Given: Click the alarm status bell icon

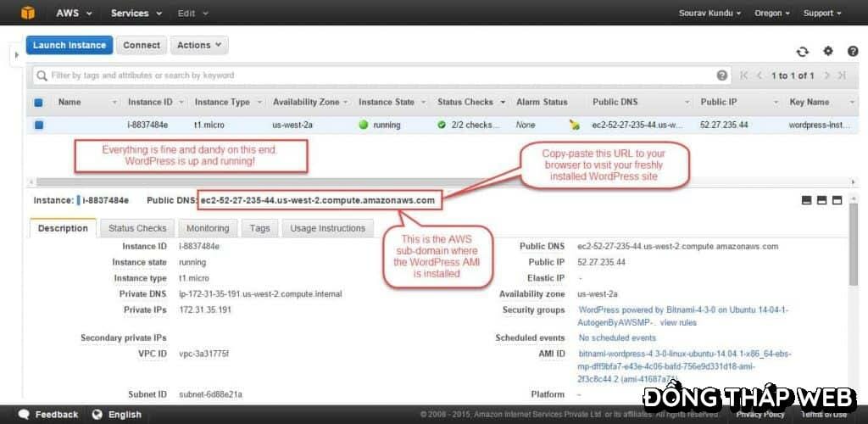Looking at the screenshot, I should (575, 126).
